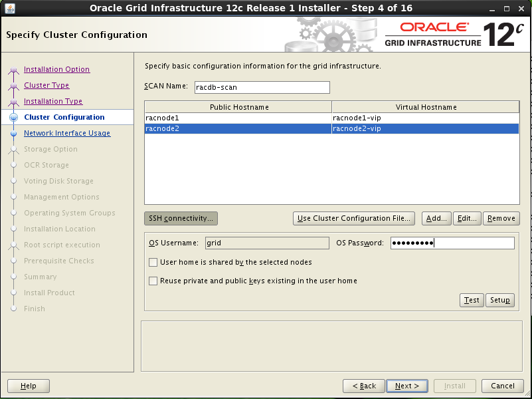Go Back to the previous step
The height and width of the screenshot is (399, 532).
364,386
